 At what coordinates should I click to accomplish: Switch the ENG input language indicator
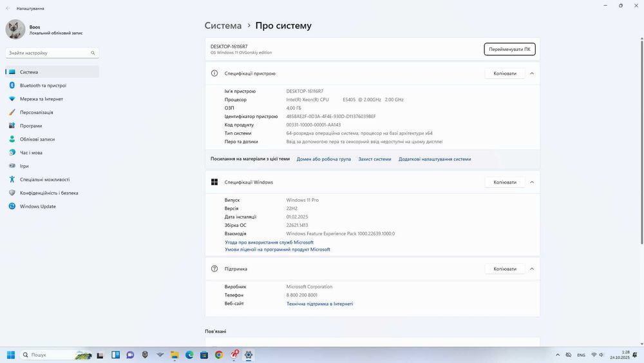581,355
